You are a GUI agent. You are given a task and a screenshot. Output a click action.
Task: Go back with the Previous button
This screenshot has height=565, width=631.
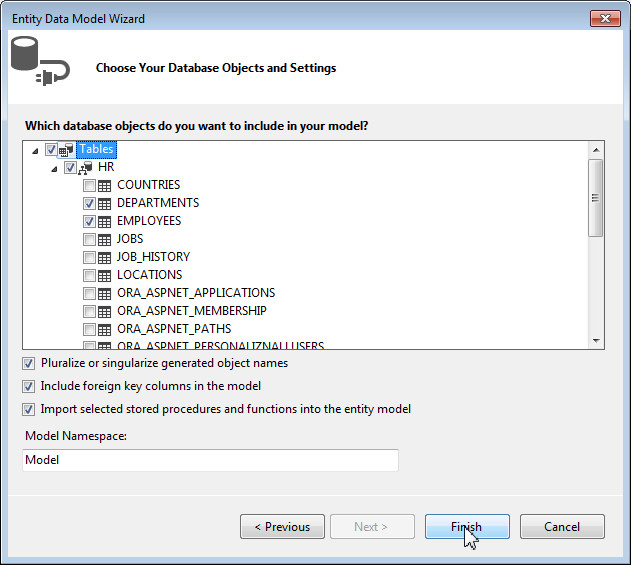pos(282,526)
